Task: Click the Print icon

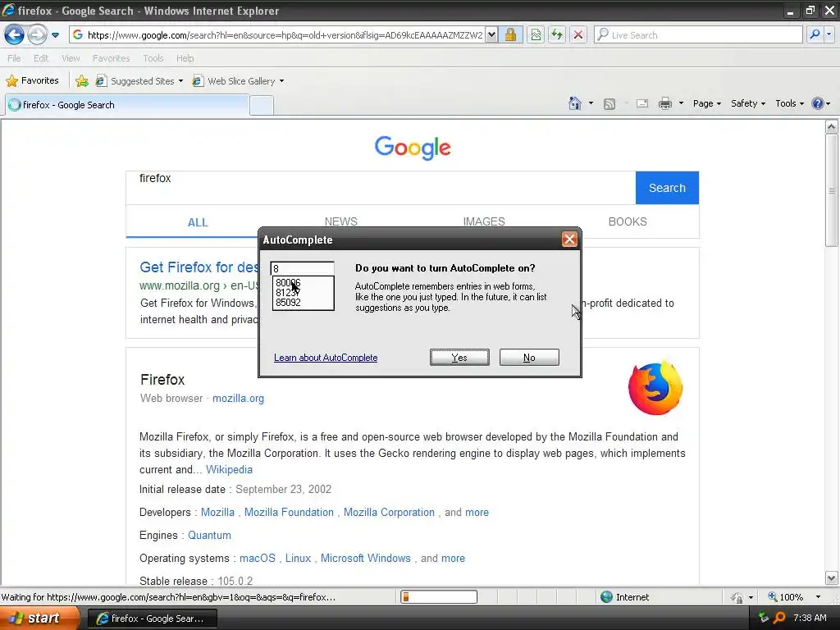Action: [664, 103]
